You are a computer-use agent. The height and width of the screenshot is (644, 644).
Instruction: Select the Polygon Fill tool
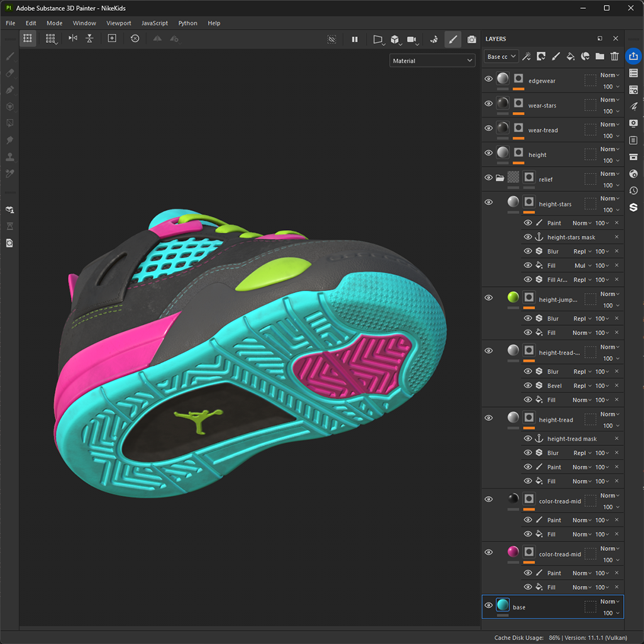(9, 123)
